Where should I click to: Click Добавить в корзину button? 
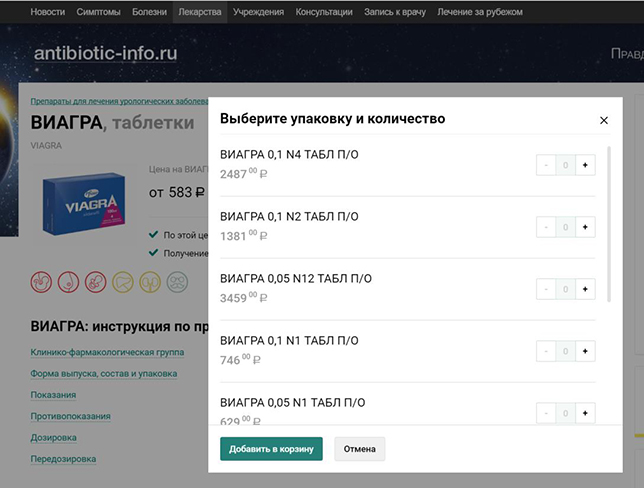pos(271,449)
